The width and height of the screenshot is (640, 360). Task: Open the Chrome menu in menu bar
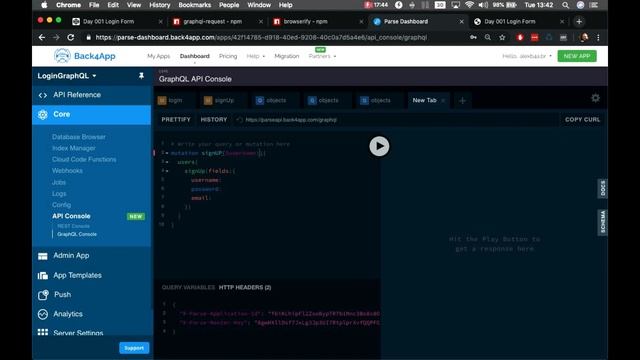click(x=68, y=5)
